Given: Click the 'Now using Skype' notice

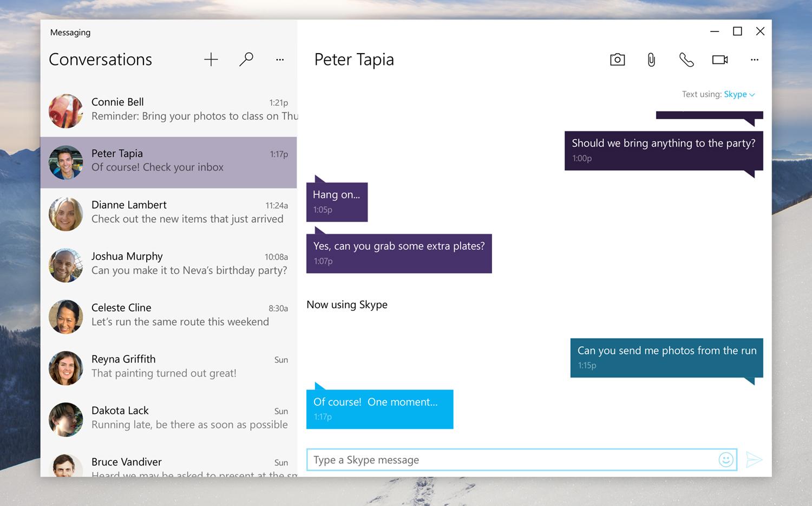Looking at the screenshot, I should (x=347, y=304).
